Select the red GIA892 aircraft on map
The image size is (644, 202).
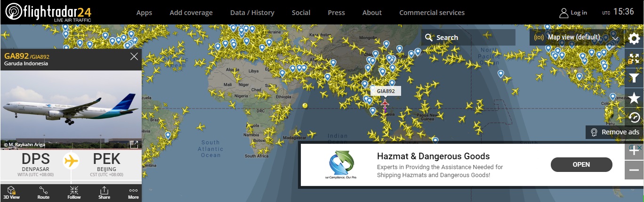(x=385, y=104)
